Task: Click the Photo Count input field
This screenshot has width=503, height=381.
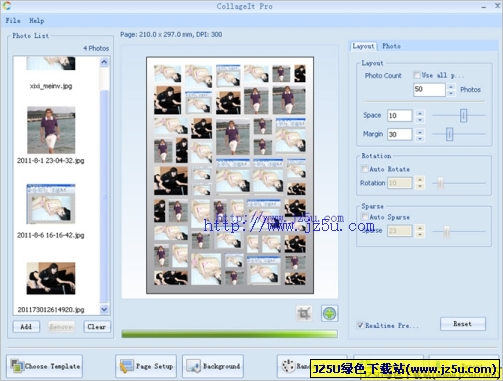Action: pyautogui.click(x=429, y=89)
